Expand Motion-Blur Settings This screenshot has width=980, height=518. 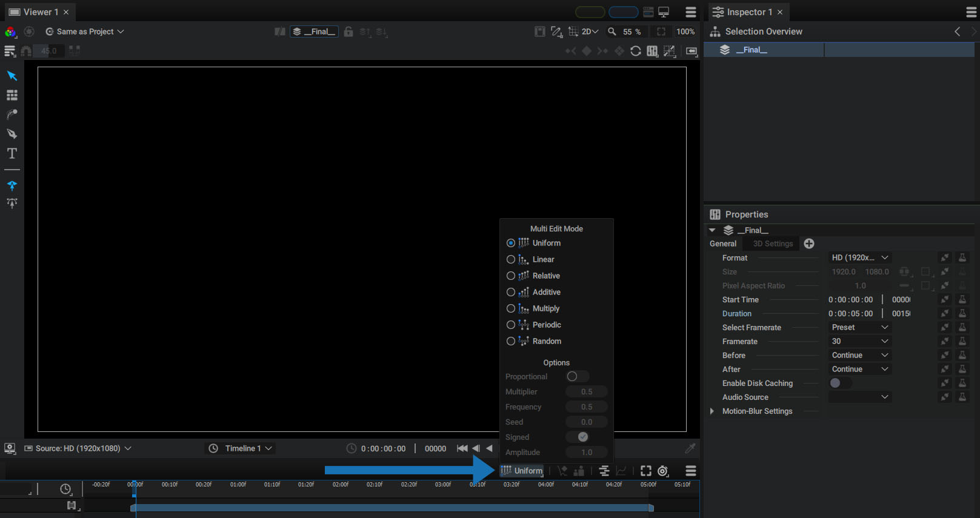tap(712, 411)
